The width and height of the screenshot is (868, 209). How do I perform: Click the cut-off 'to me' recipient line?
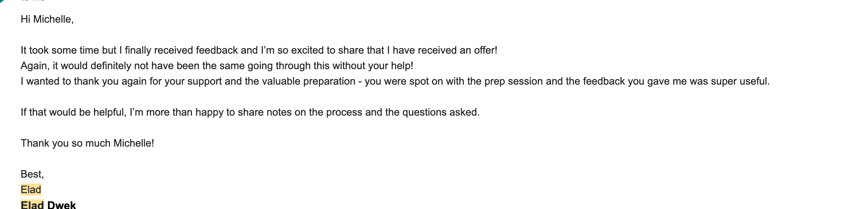click(x=33, y=1)
